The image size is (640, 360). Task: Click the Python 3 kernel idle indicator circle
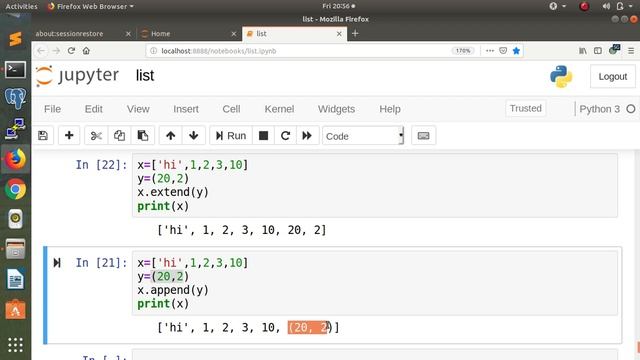pyautogui.click(x=631, y=109)
